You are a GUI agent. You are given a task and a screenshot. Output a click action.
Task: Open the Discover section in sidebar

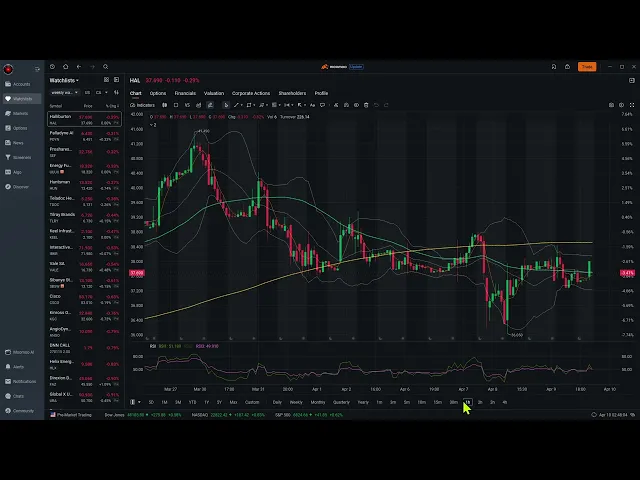[x=17, y=187]
